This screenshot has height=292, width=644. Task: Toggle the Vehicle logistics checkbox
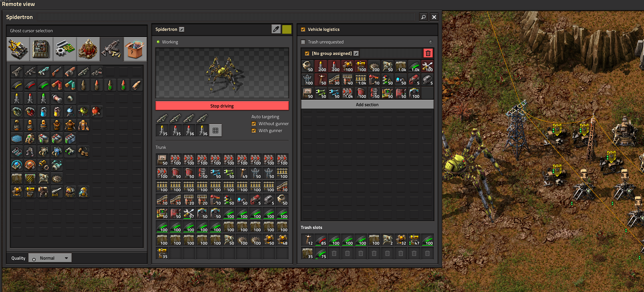click(x=303, y=29)
